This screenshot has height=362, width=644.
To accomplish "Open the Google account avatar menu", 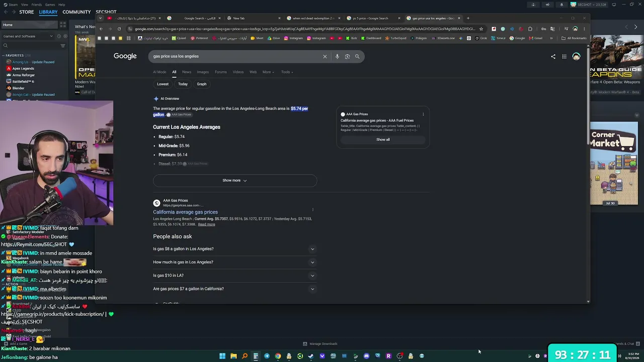I will 576,56.
